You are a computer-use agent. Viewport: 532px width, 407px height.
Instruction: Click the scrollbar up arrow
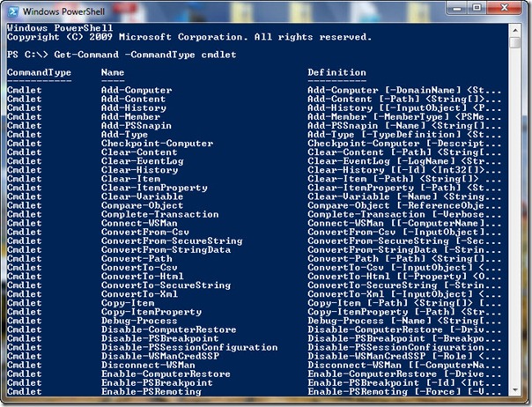tap(515, 30)
